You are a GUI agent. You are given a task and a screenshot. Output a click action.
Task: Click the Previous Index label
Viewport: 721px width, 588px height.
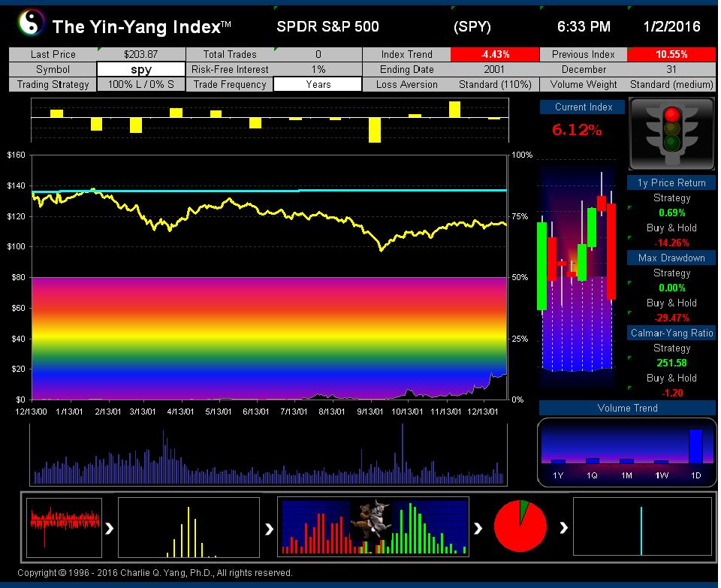584,54
